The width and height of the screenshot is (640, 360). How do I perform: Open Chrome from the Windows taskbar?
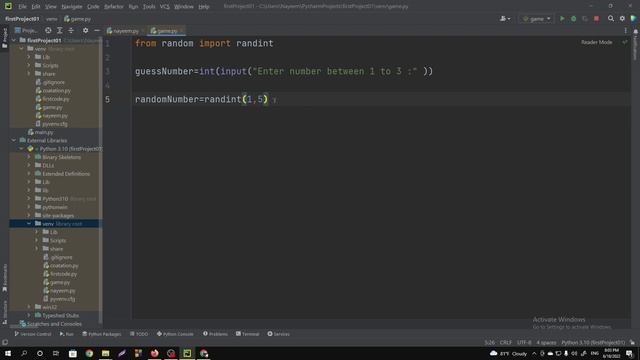(89, 353)
